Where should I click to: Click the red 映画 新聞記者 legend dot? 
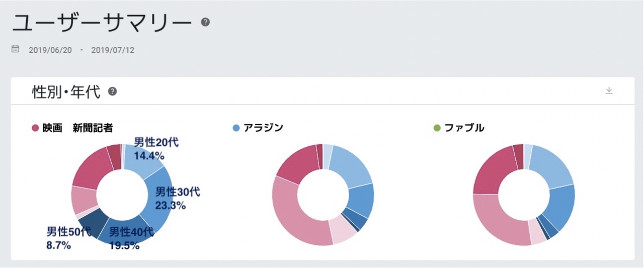pyautogui.click(x=35, y=128)
